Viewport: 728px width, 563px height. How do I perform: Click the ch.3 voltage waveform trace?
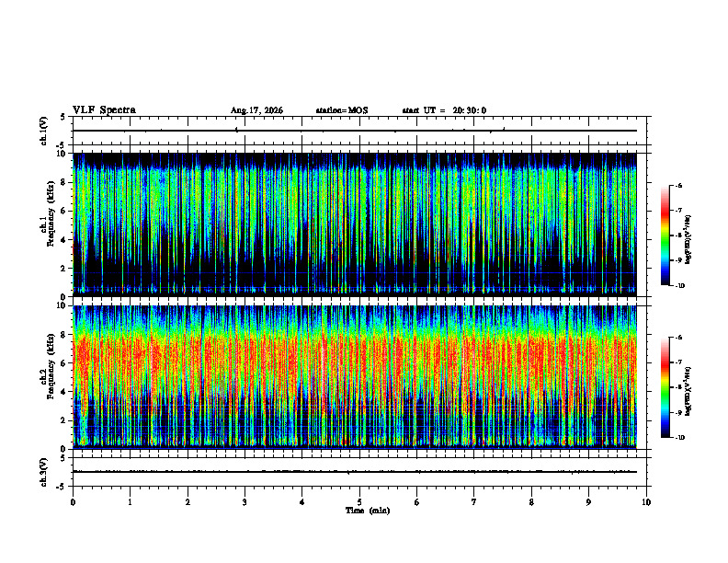point(355,472)
